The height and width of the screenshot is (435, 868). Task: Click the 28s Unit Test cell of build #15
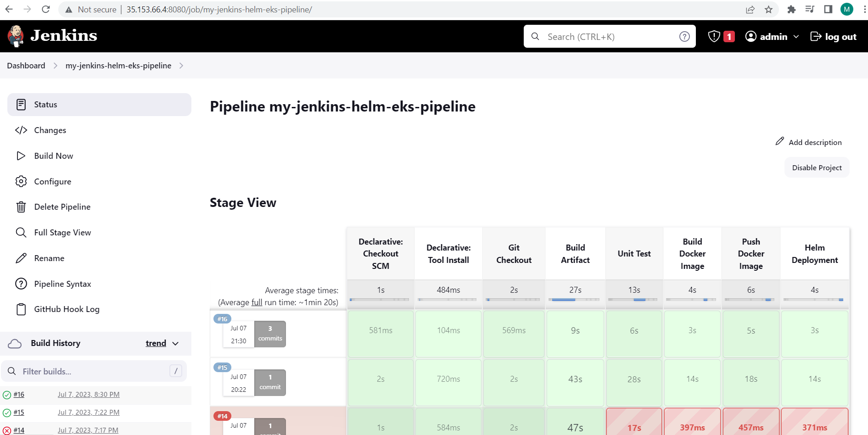pyautogui.click(x=634, y=383)
